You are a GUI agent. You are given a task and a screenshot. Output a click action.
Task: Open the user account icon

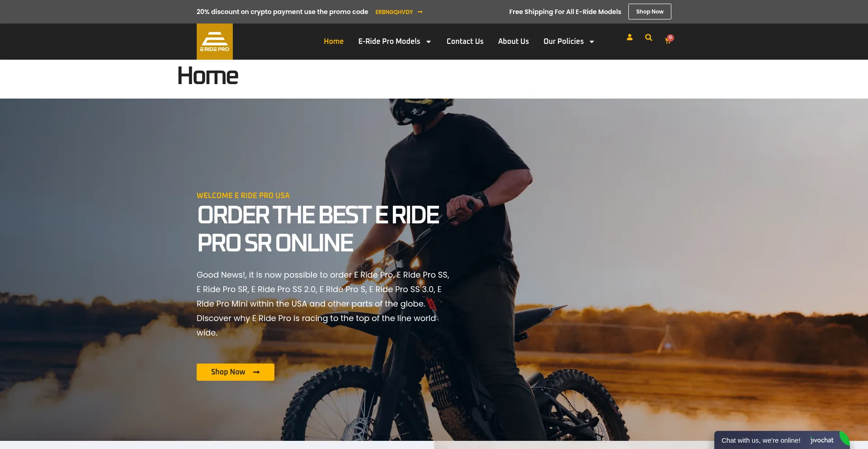click(629, 38)
